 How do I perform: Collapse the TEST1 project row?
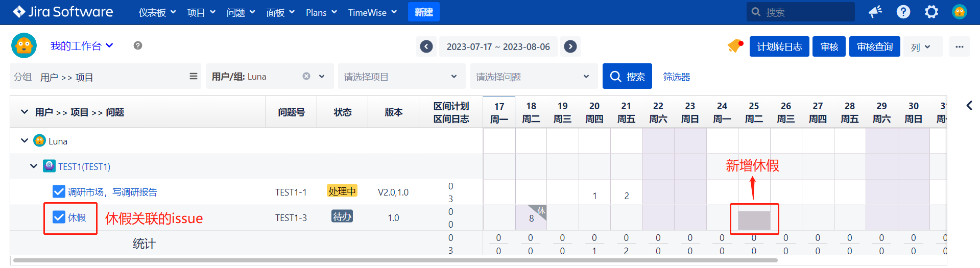click(x=34, y=166)
